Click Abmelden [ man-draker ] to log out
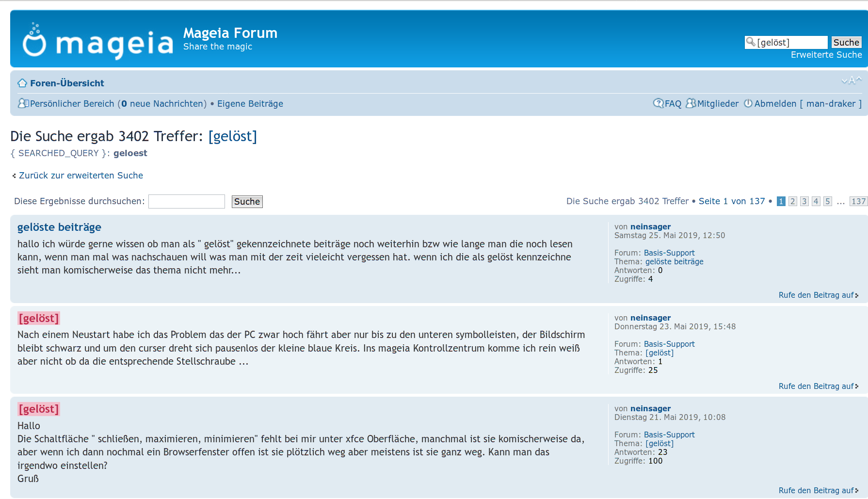Screen dimensions: 868x499 click(x=808, y=104)
